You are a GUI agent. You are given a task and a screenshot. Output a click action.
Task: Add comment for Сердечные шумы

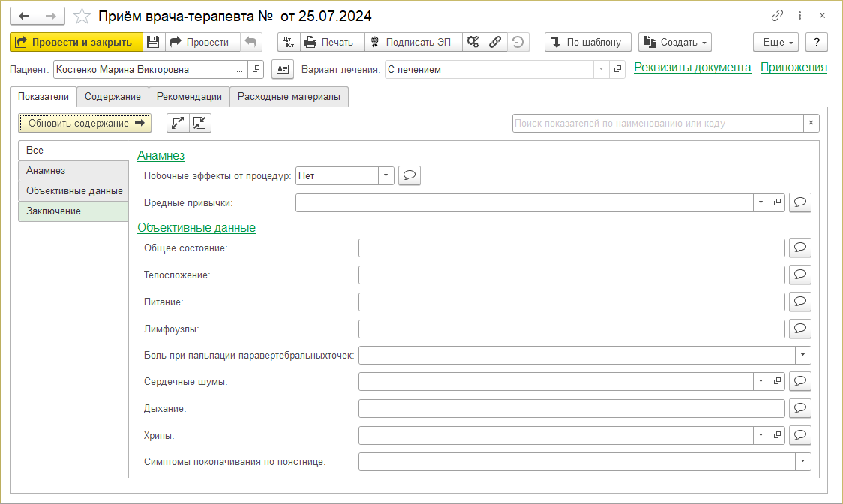pyautogui.click(x=800, y=381)
